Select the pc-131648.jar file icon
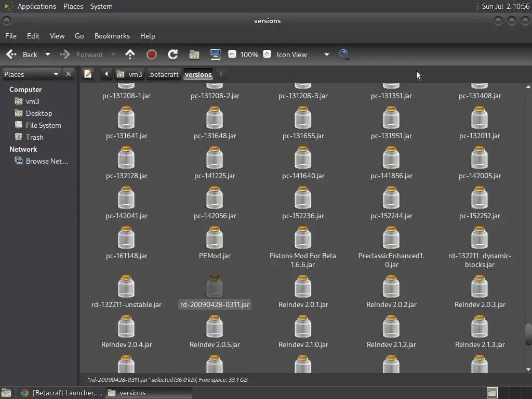This screenshot has width=532, height=399. 215,118
